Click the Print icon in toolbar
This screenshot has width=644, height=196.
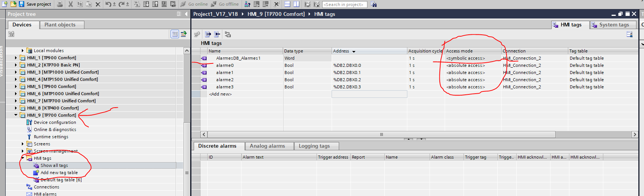pos(60,4)
